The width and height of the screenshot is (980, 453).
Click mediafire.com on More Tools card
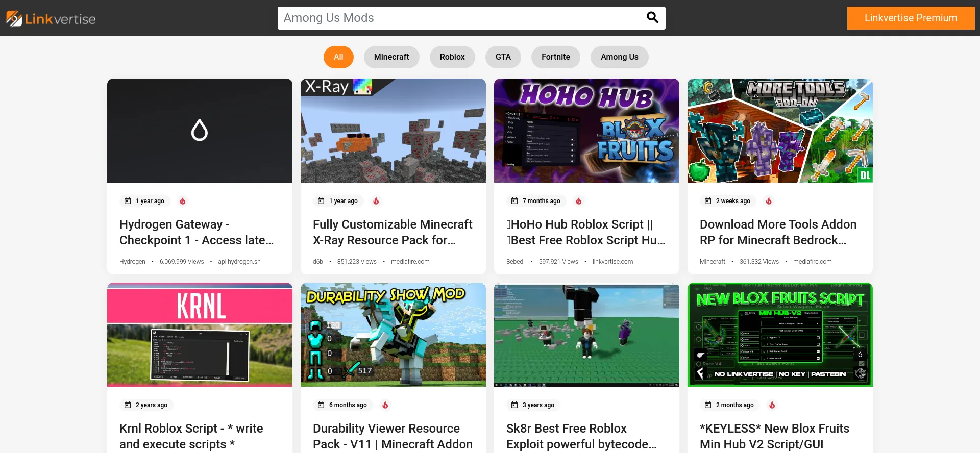tap(813, 262)
